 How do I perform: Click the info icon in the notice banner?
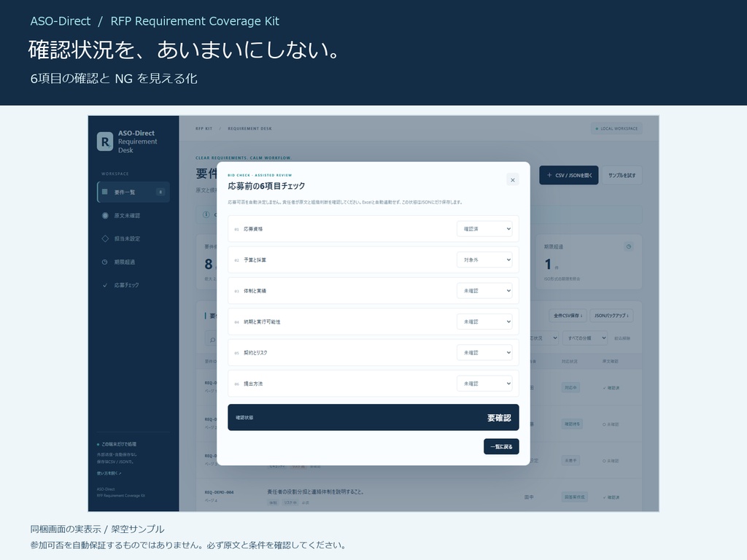206,214
